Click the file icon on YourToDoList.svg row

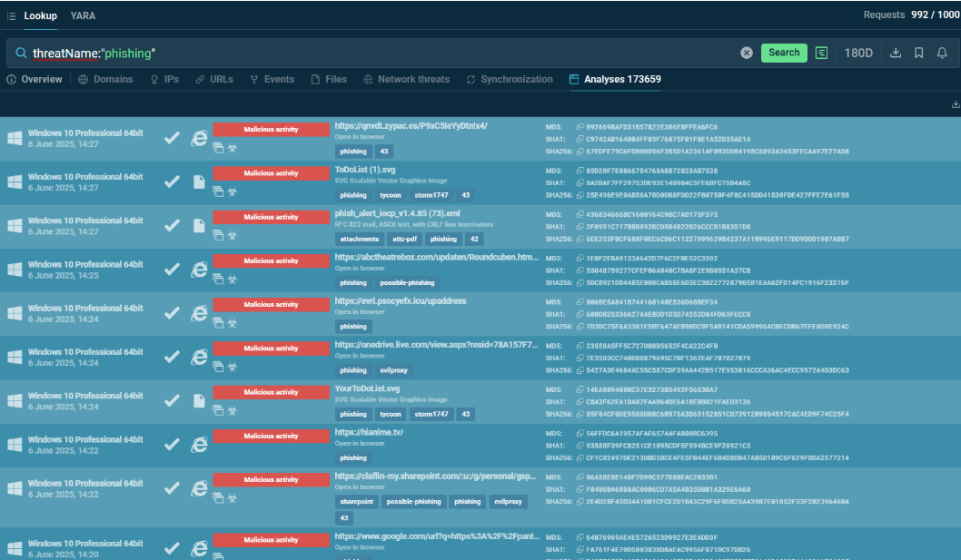199,400
